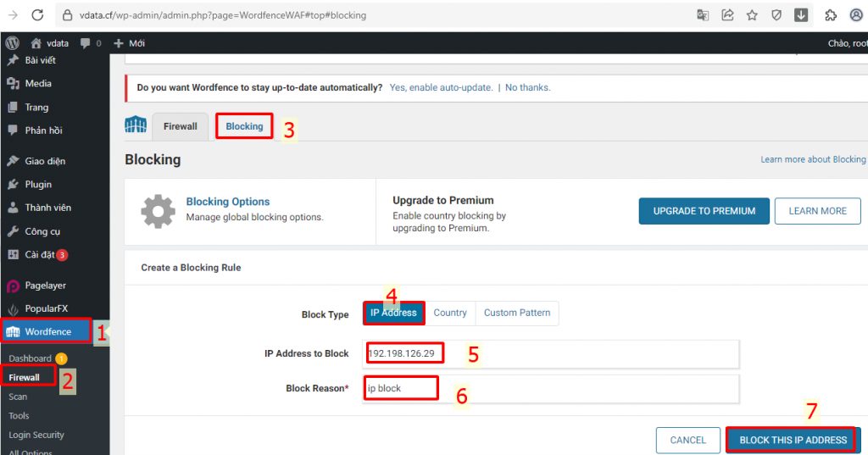The width and height of the screenshot is (868, 455).
Task: Open the browser profile avatar icon
Action: pyautogui.click(x=856, y=15)
